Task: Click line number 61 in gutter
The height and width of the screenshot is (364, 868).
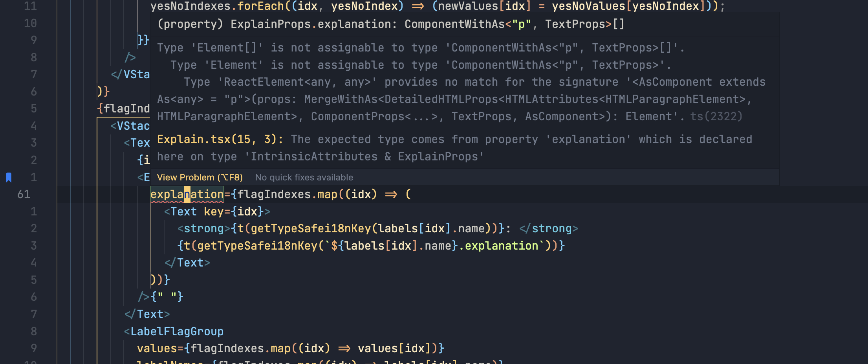Action: coord(24,194)
